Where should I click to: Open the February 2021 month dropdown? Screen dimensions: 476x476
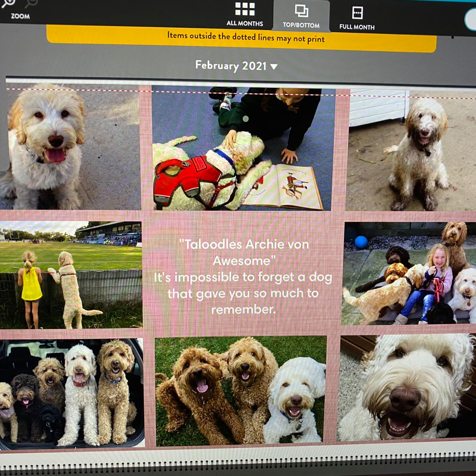(236, 65)
